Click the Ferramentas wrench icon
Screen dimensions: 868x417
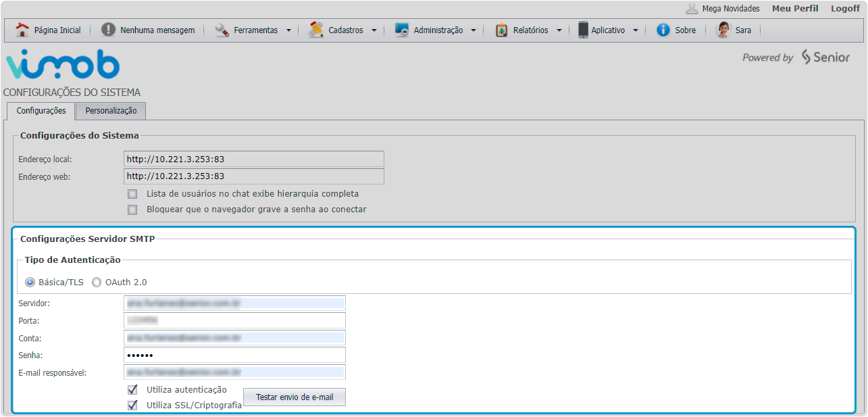[x=222, y=30]
